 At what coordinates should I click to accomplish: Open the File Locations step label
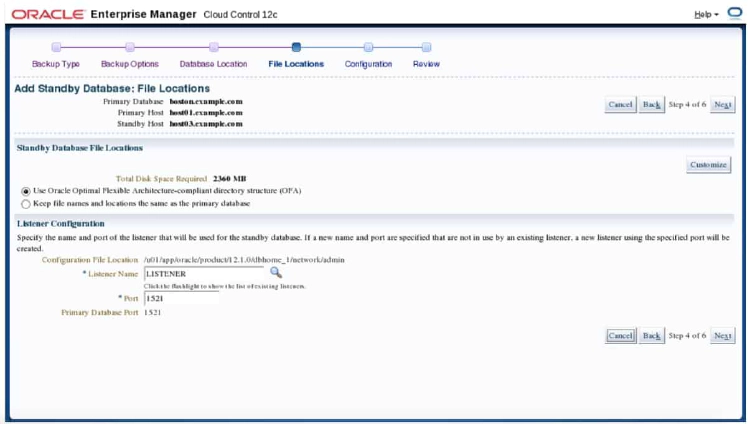pyautogui.click(x=296, y=64)
